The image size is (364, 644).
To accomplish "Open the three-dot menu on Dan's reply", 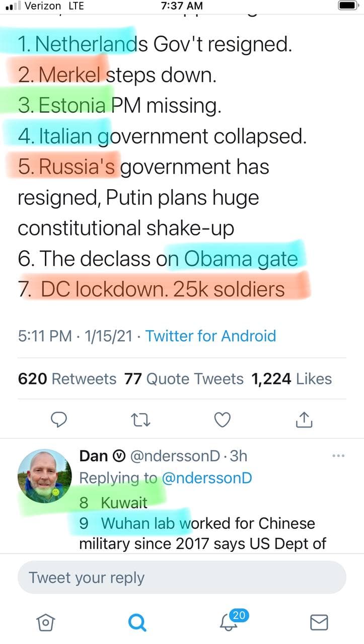I will [x=339, y=456].
